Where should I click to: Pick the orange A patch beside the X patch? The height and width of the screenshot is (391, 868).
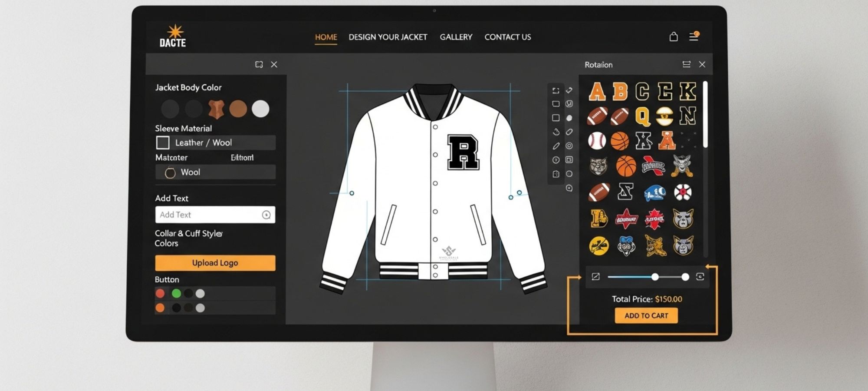[667, 140]
